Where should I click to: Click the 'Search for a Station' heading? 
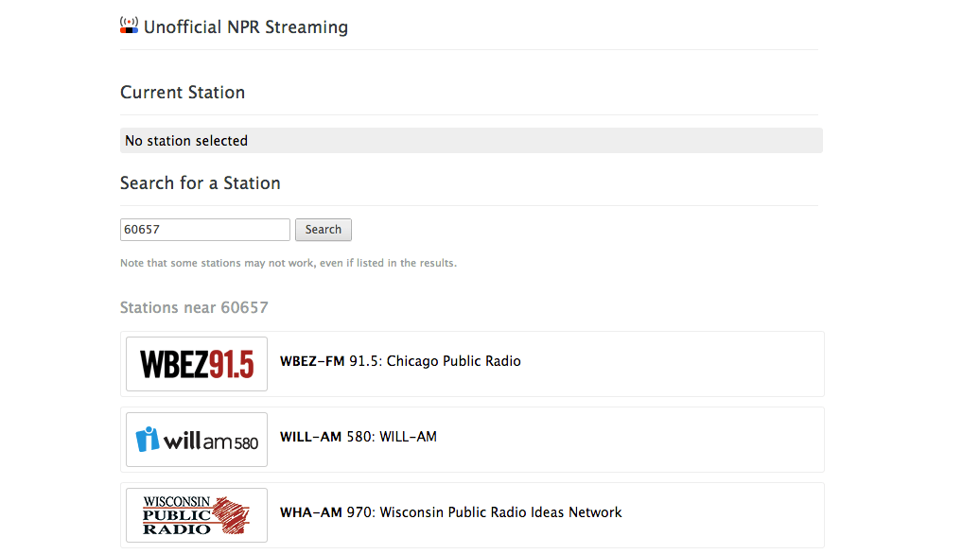click(200, 183)
